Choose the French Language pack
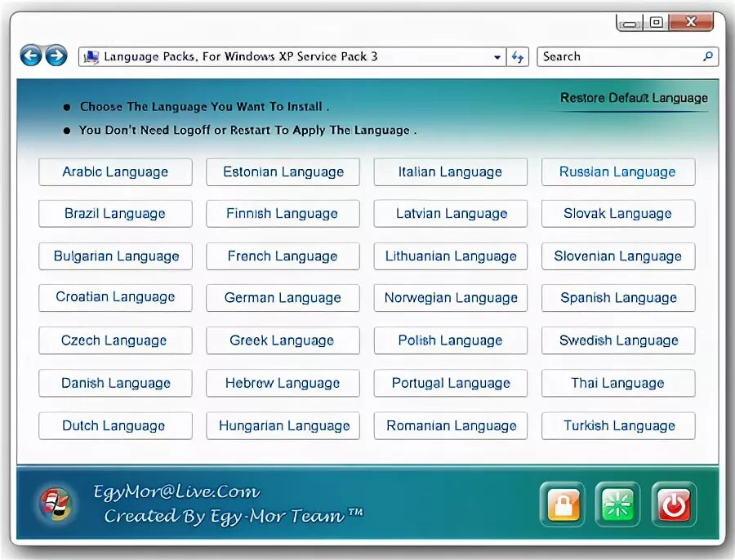The height and width of the screenshot is (560, 735). click(283, 256)
